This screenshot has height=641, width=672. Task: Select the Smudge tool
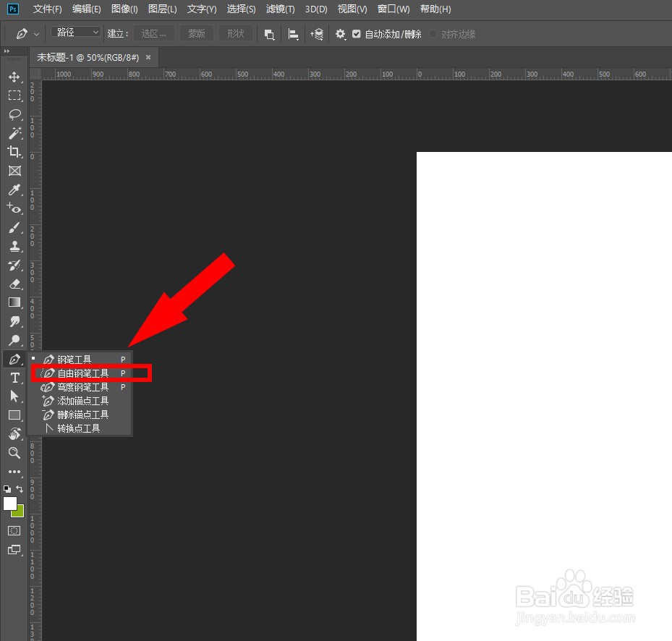pos(14,321)
